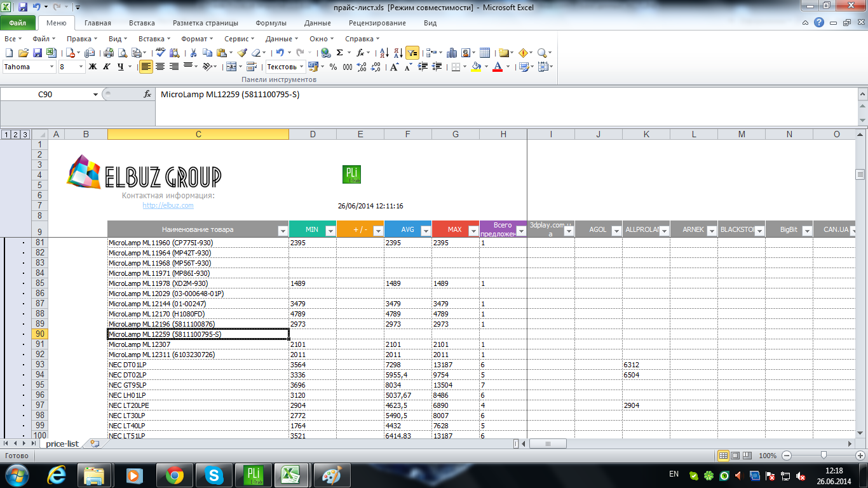Copy selection using the Copy icon
The height and width of the screenshot is (488, 868).
207,53
